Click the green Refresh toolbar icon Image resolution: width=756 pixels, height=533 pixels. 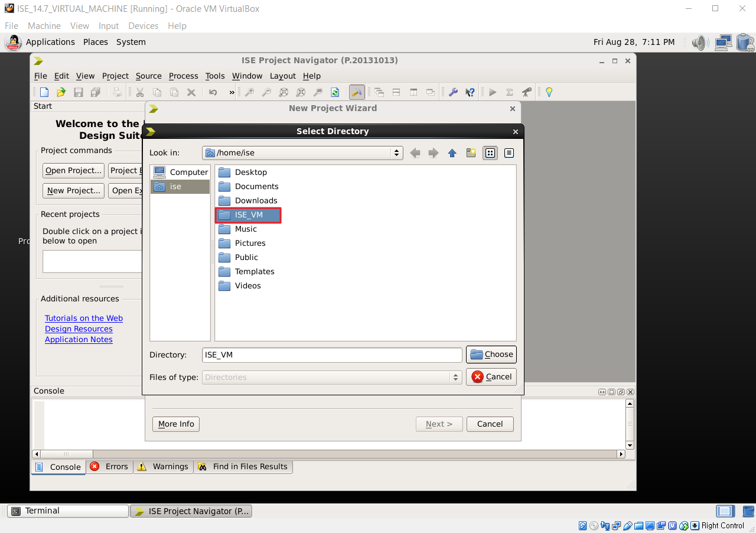pyautogui.click(x=335, y=92)
